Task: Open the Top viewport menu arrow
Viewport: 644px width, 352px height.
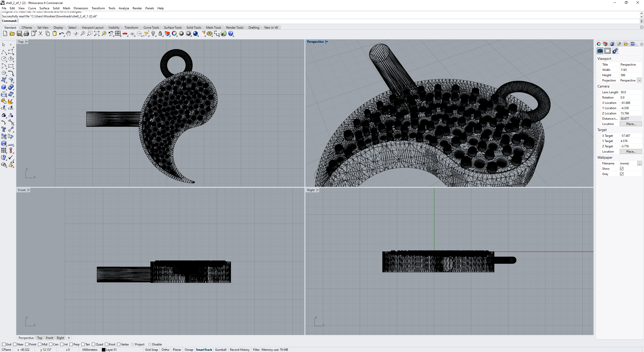Action: 27,42
